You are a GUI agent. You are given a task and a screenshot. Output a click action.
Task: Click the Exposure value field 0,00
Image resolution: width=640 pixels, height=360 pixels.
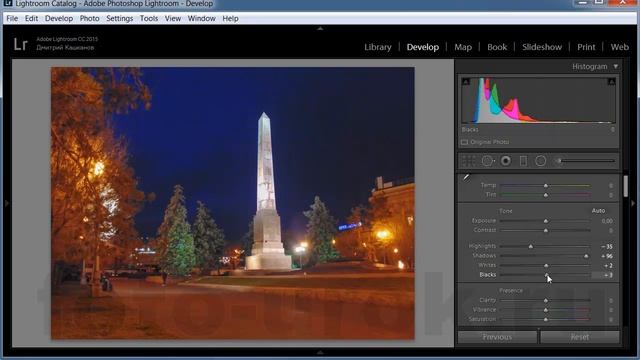click(607, 221)
